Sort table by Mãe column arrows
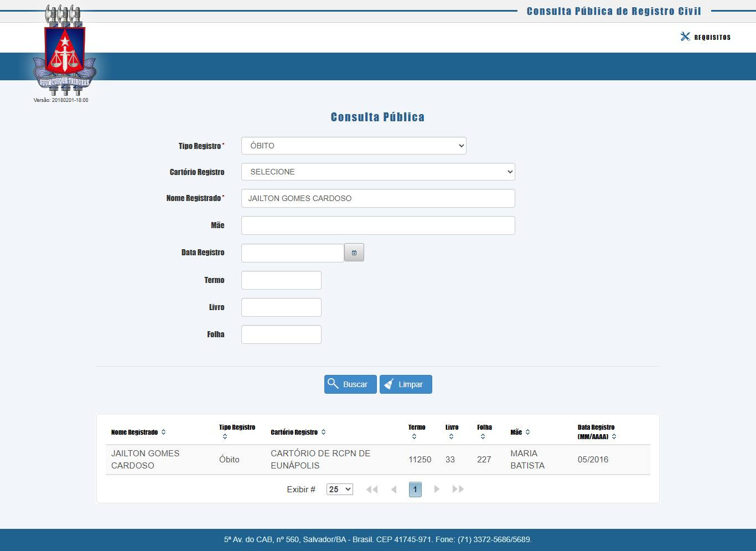The image size is (756, 551). [527, 432]
